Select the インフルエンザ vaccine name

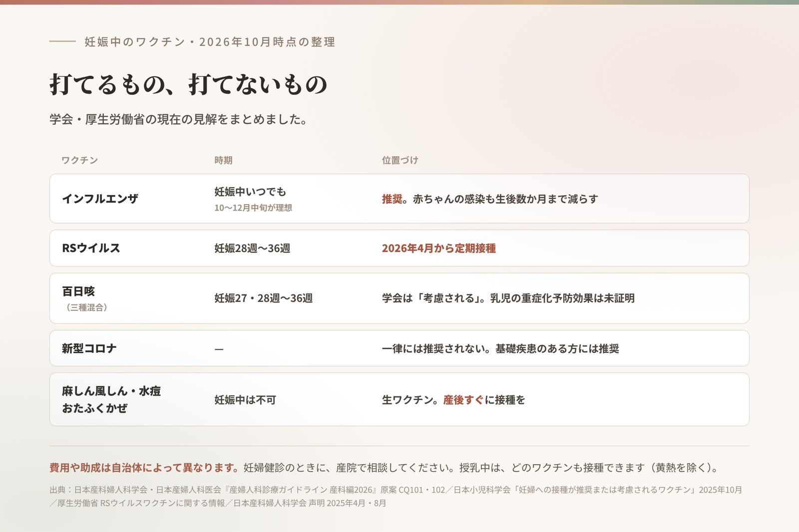pos(100,199)
